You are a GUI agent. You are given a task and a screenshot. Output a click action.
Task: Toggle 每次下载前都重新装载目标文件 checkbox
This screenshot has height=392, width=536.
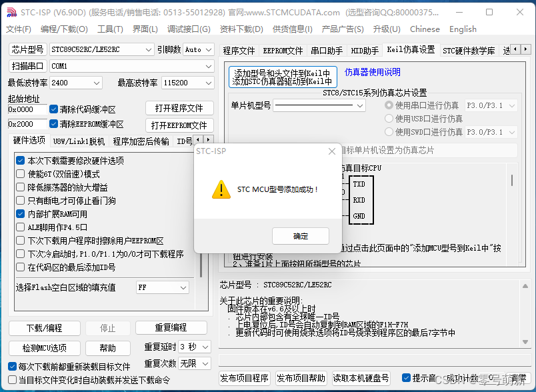12,367
